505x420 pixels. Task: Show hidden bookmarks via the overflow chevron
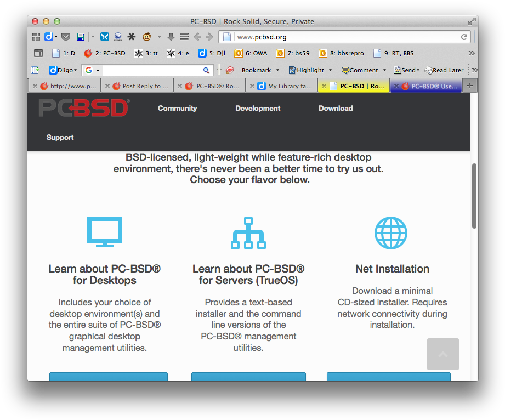pos(471,53)
